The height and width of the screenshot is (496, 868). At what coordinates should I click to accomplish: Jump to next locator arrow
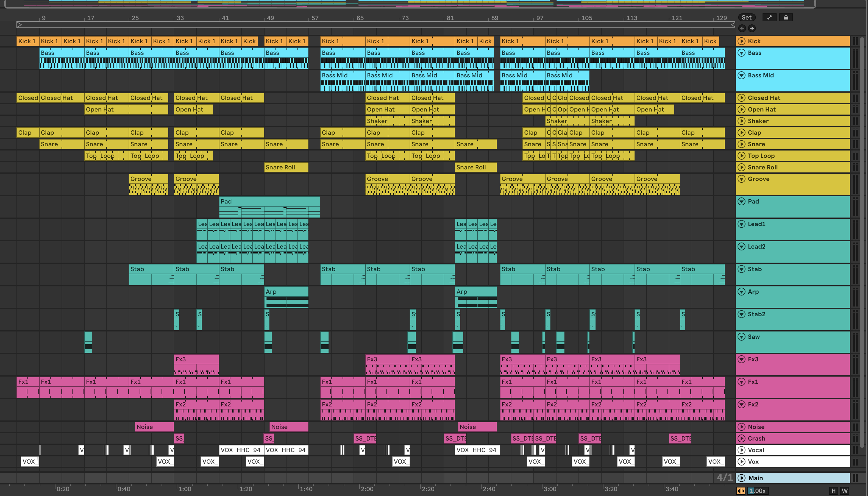tap(752, 28)
